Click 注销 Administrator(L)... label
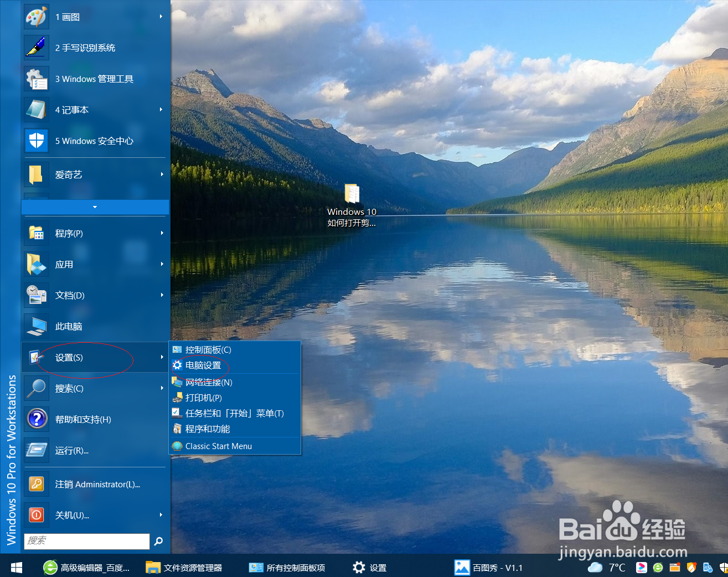Image resolution: width=728 pixels, height=577 pixels. point(97,484)
